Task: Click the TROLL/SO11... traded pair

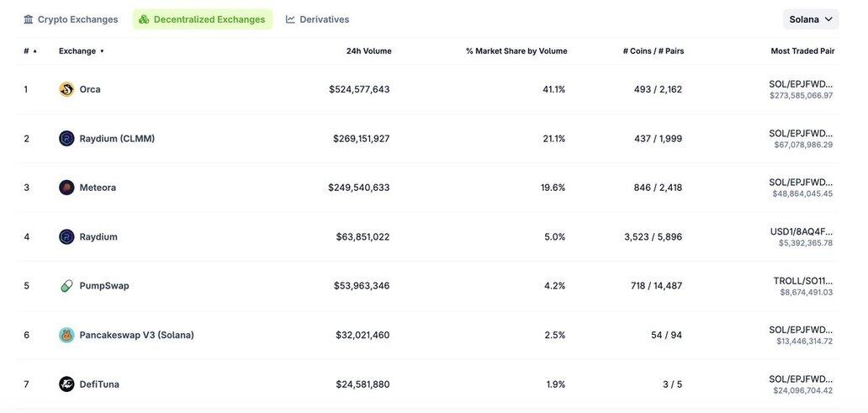Action: coord(803,281)
